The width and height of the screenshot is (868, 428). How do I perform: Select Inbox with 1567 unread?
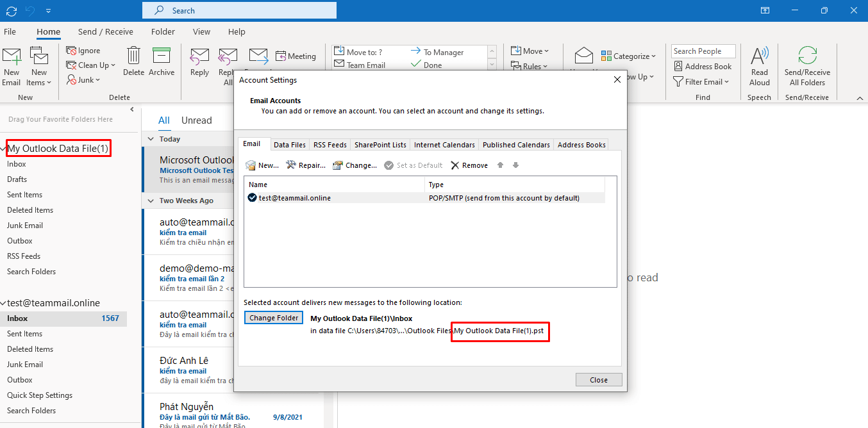point(63,318)
